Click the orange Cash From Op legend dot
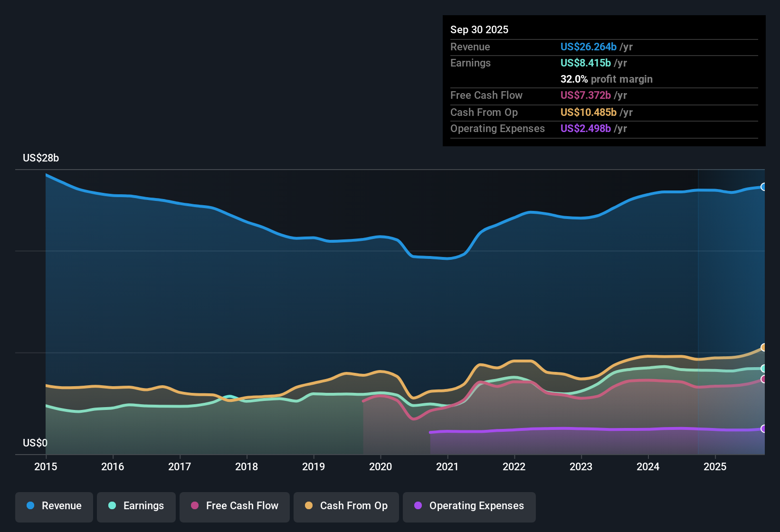 pos(309,506)
